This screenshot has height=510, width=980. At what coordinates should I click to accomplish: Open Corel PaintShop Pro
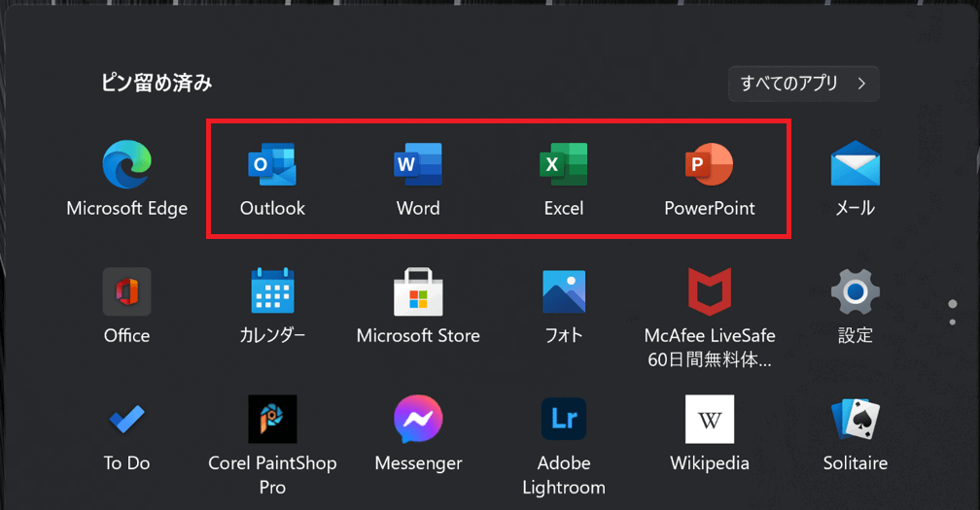click(x=272, y=419)
